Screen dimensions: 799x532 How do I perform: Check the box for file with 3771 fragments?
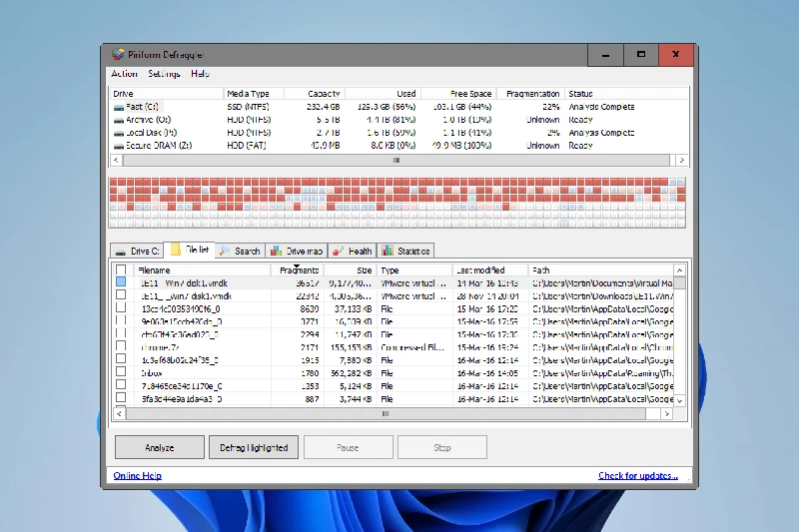pos(121,320)
